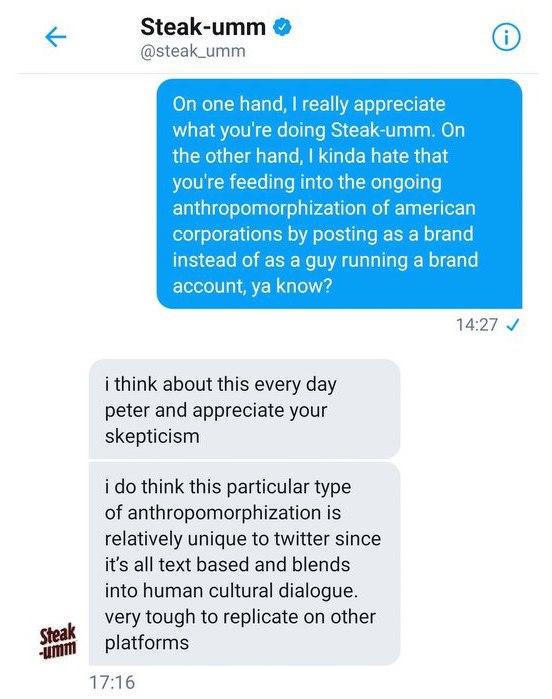Click 'corporations by posting as a brand' line
This screenshot has height=699, width=552.
[x=323, y=234]
